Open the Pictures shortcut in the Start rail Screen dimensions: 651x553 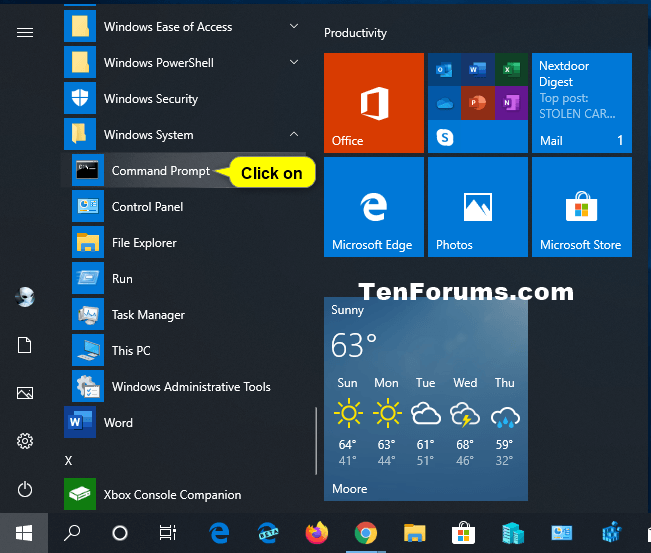pyautogui.click(x=24, y=393)
